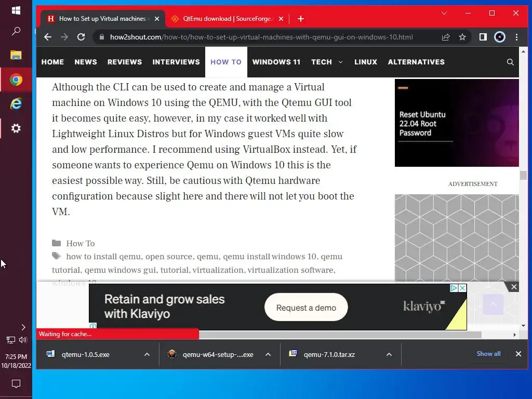532x399 pixels.
Task: Open the 'how to install qemu' tag
Action: point(103,257)
